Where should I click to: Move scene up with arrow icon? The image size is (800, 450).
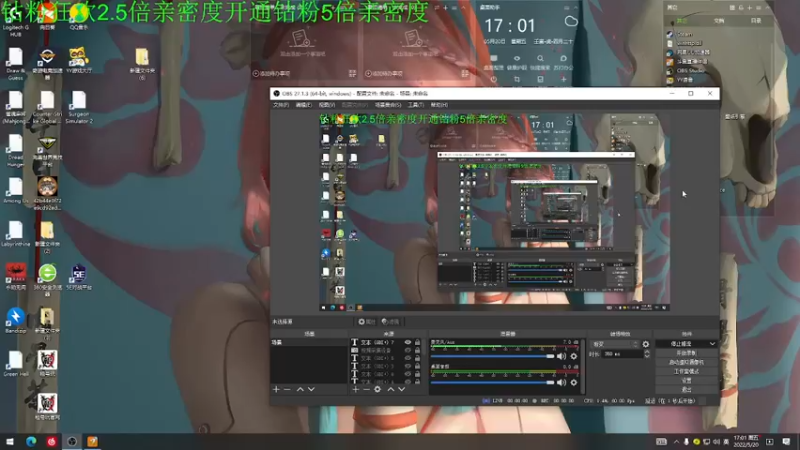click(x=300, y=389)
